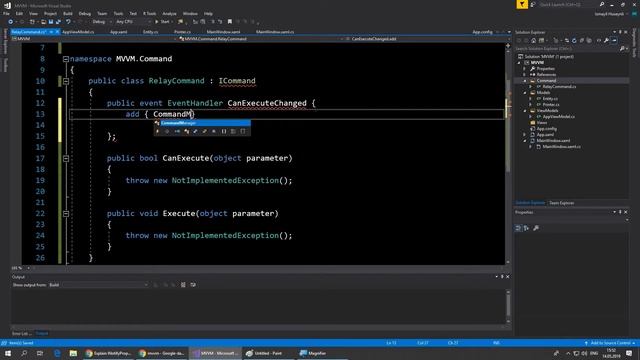The width and height of the screenshot is (640, 360).
Task: Select Printer.cs in Solution Explorer
Action: pos(551,105)
